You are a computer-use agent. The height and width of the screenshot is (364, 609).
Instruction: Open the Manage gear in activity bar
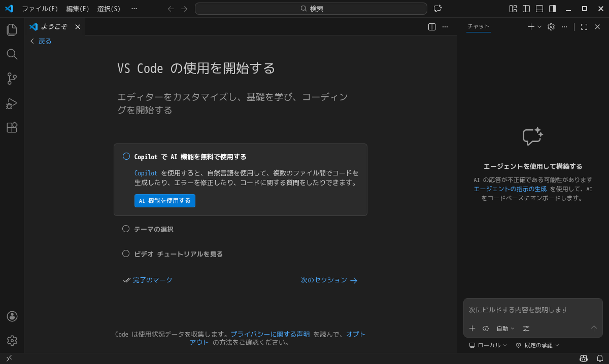click(12, 341)
